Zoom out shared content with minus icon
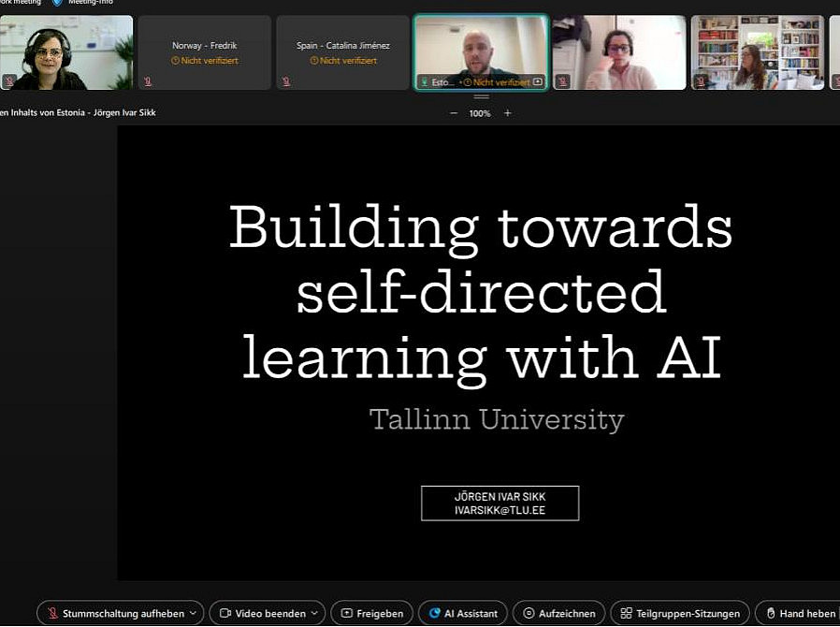840x627 pixels. (x=454, y=113)
